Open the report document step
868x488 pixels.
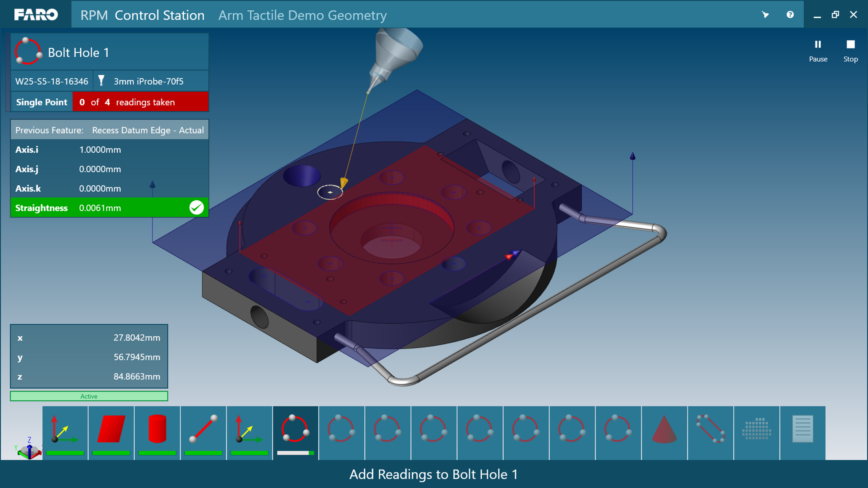click(x=803, y=432)
